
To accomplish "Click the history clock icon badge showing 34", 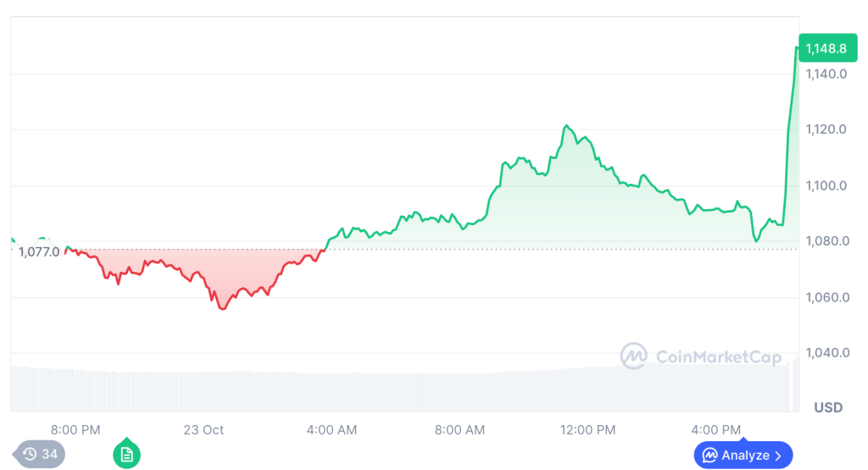I will click(x=40, y=454).
